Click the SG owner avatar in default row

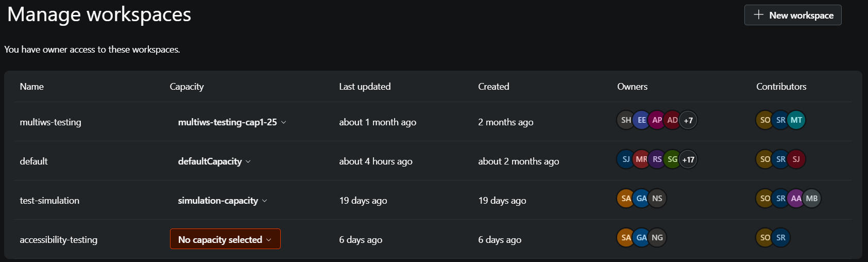point(673,159)
